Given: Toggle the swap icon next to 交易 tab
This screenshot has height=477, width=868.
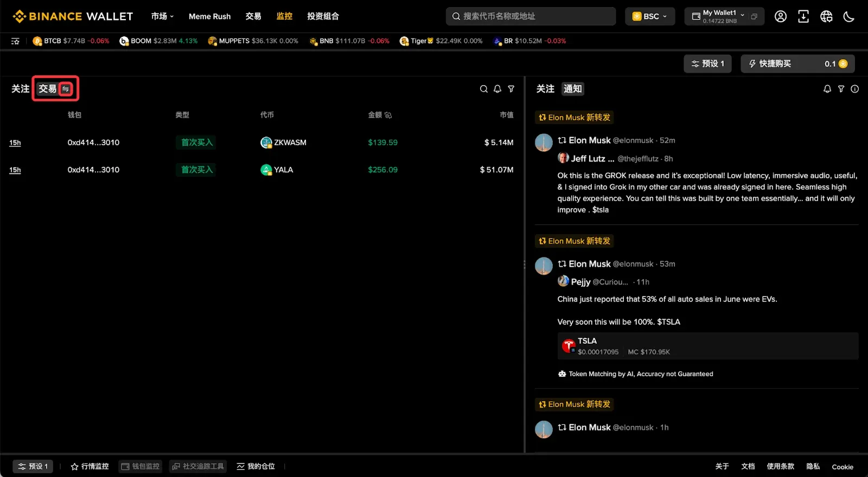Looking at the screenshot, I should 66,89.
